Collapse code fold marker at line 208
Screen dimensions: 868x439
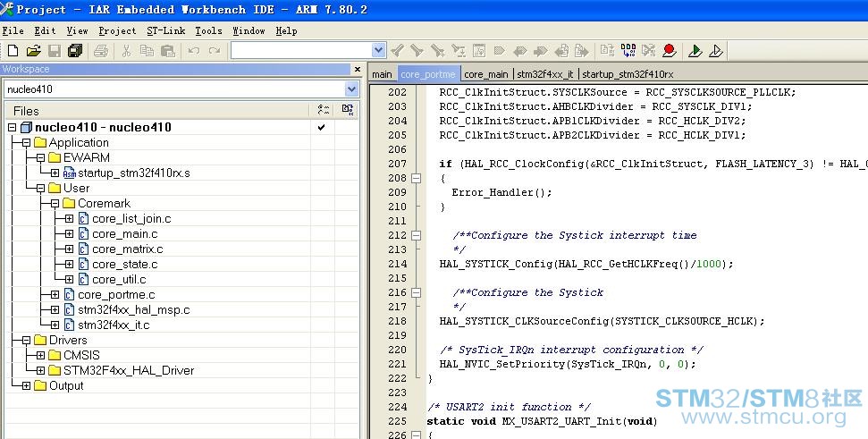click(x=416, y=178)
